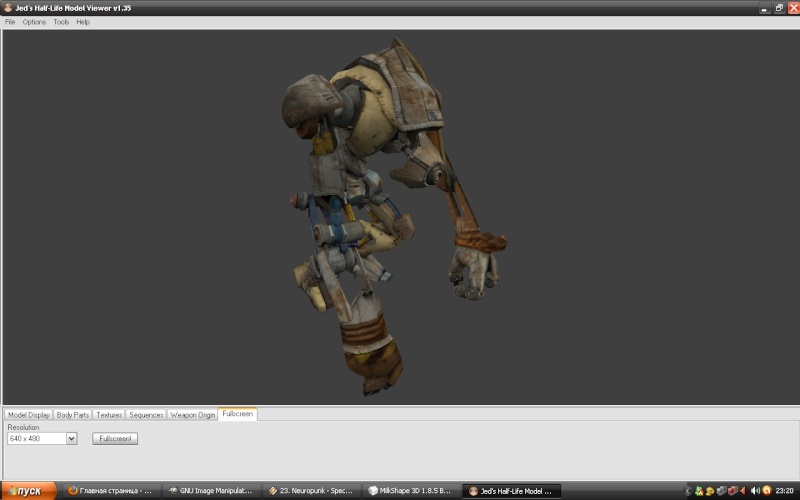Image resolution: width=800 pixels, height=500 pixels.
Task: Click the Jed's Model Viewer title bar icon
Action: point(8,8)
